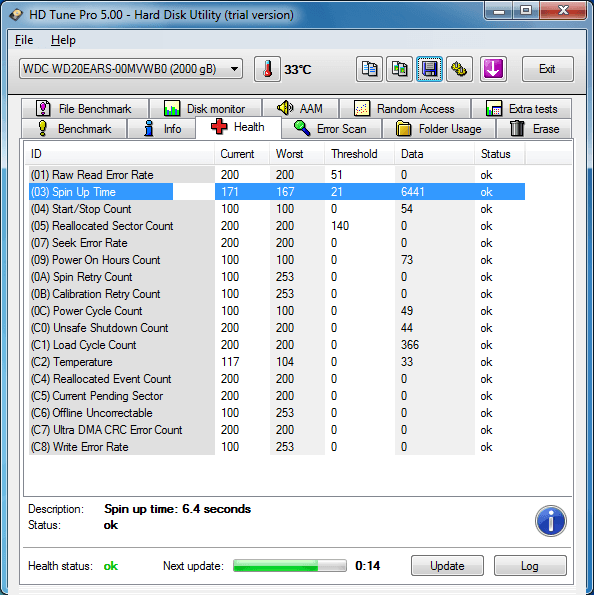The height and width of the screenshot is (595, 594).
Task: Open options via the gears icon
Action: click(x=459, y=69)
